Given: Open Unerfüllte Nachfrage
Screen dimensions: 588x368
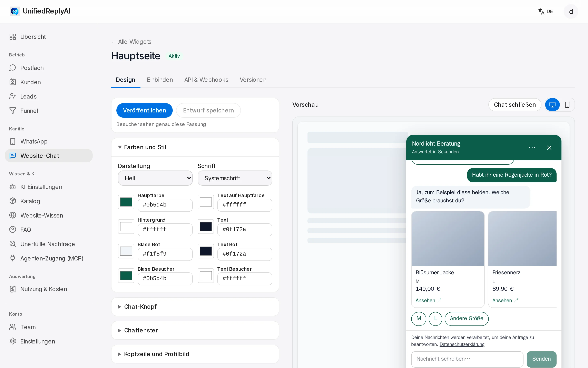Looking at the screenshot, I should point(49,244).
